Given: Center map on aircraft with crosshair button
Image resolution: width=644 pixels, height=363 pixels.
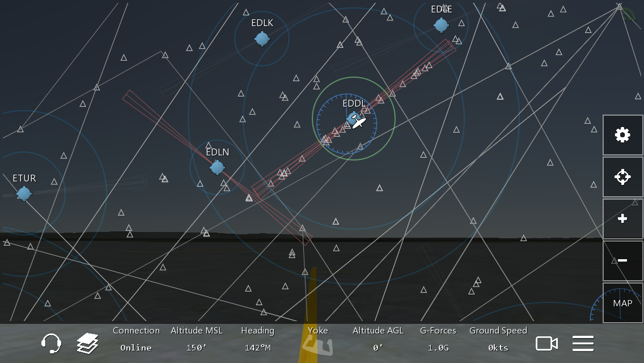Looking at the screenshot, I should coord(622,177).
